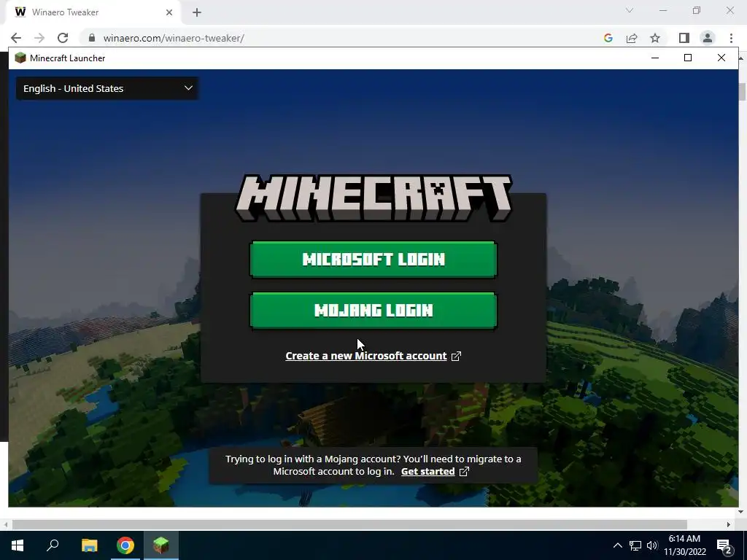Viewport: 747px width, 560px height.
Task: Open the taskbar clock and date
Action: pos(684,545)
